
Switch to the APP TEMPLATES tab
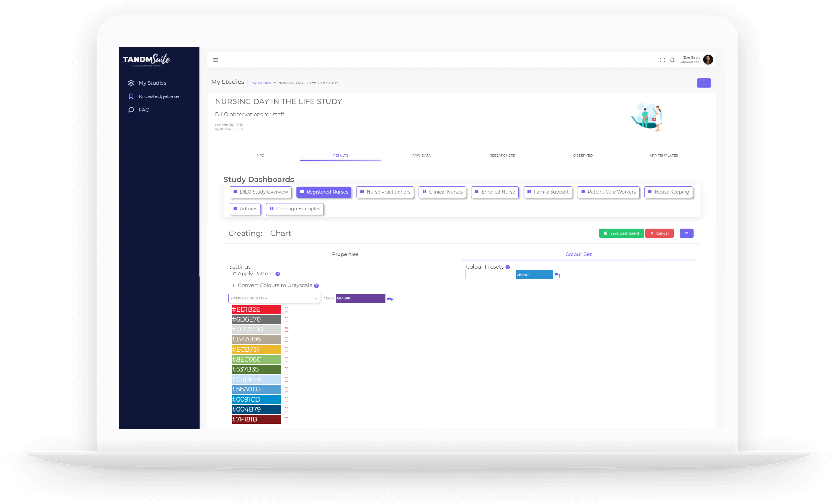(663, 156)
